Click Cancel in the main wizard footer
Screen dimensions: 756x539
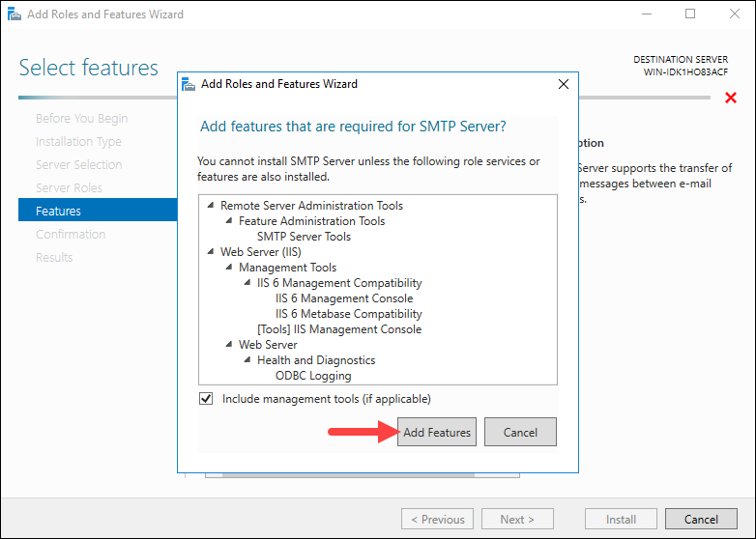point(701,519)
